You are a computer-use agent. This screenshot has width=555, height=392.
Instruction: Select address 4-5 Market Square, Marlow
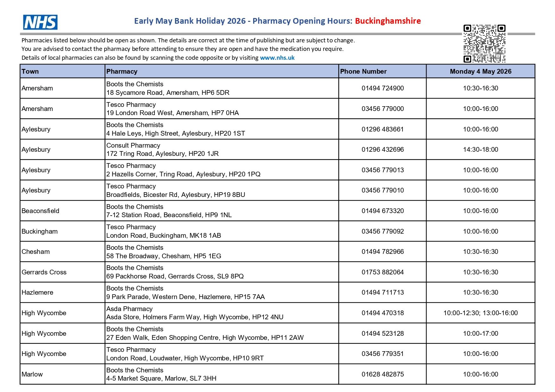tap(161, 378)
